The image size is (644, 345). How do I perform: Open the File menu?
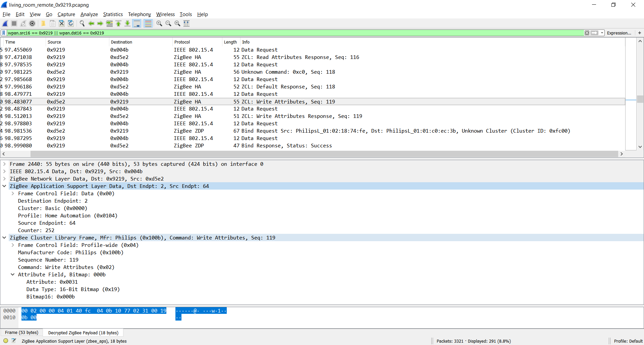click(6, 14)
